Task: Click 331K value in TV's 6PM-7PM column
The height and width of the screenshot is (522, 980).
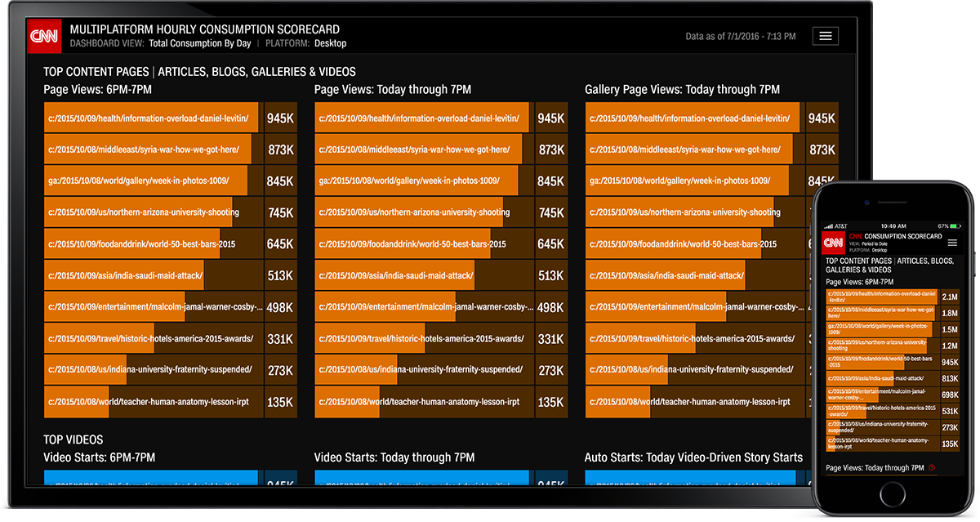Action: point(280,339)
